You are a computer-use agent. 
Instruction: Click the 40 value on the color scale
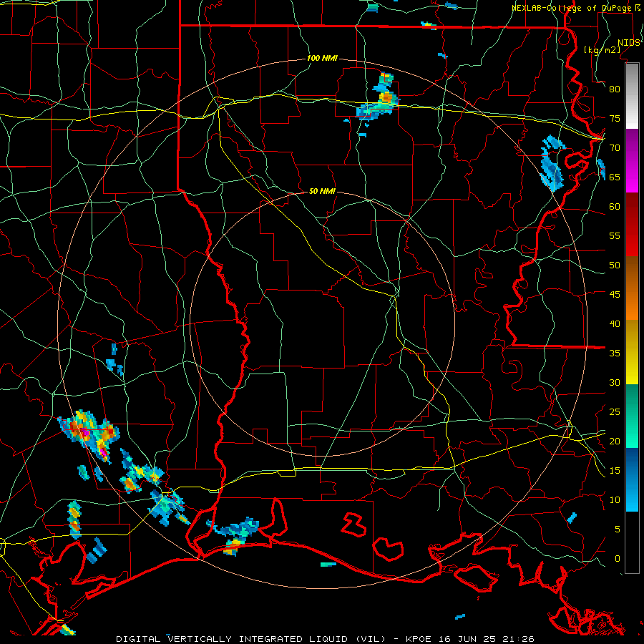click(615, 323)
